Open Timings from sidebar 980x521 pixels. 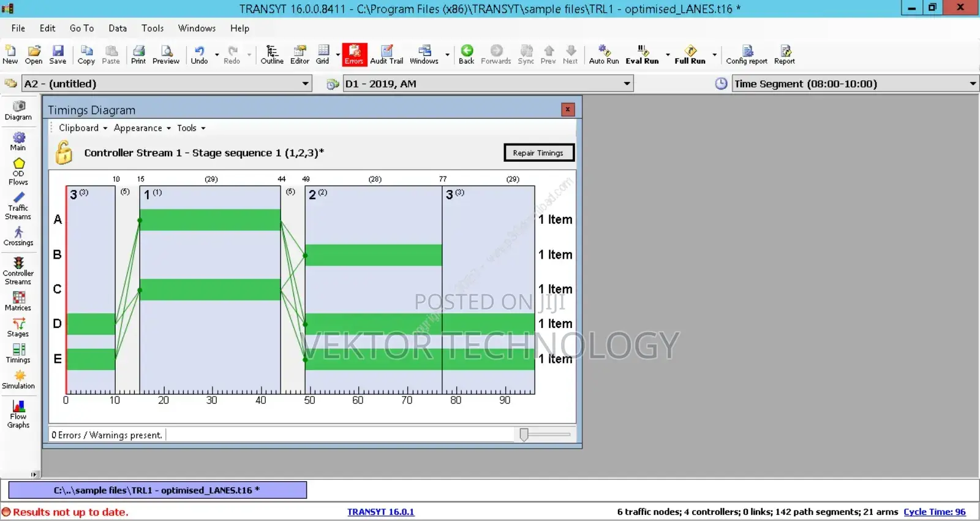(x=18, y=354)
